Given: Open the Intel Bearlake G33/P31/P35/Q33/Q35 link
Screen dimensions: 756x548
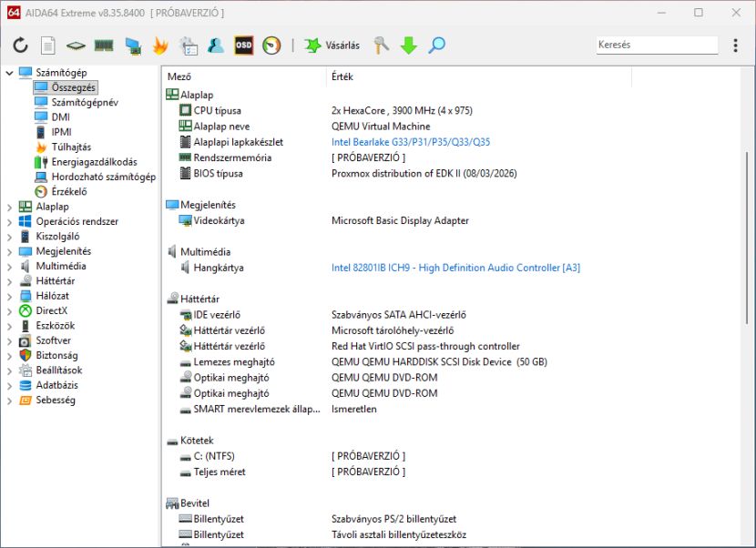Looking at the screenshot, I should pos(411,142).
